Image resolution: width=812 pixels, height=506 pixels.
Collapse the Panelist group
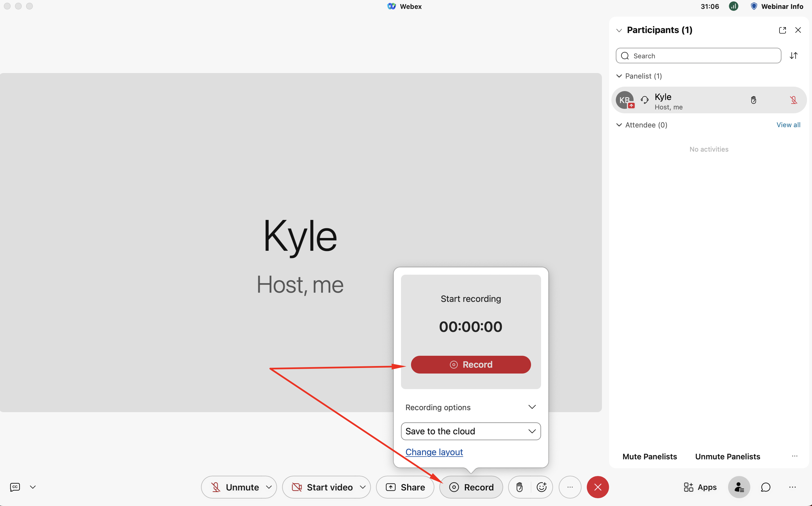(619, 76)
